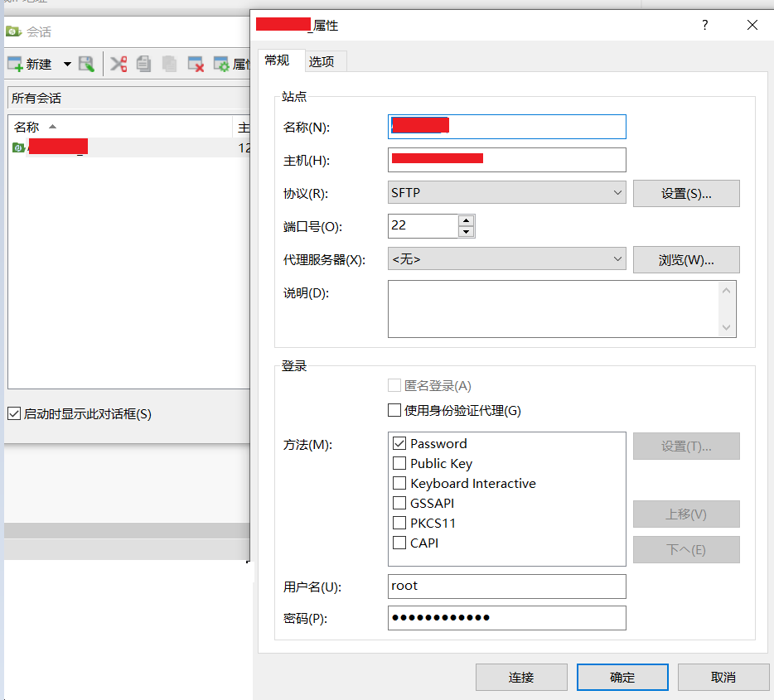Click the Paste session icon
The height and width of the screenshot is (700, 774).
169,64
